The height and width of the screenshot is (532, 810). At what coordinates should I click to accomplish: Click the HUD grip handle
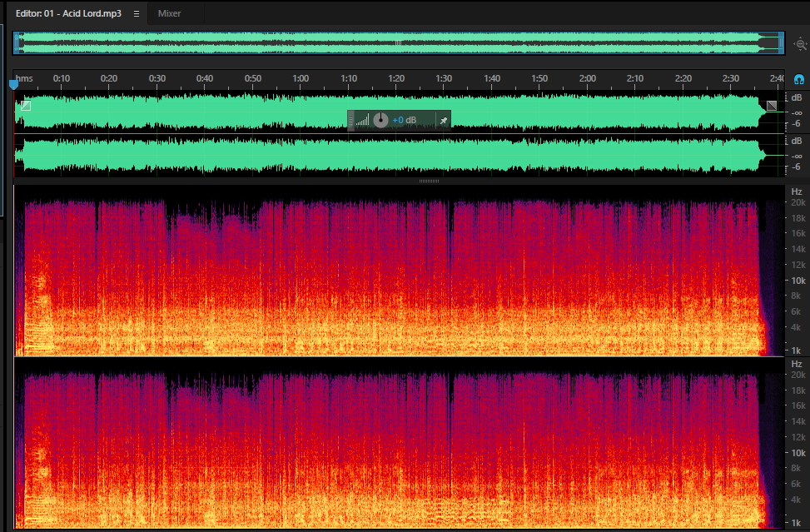[x=350, y=121]
